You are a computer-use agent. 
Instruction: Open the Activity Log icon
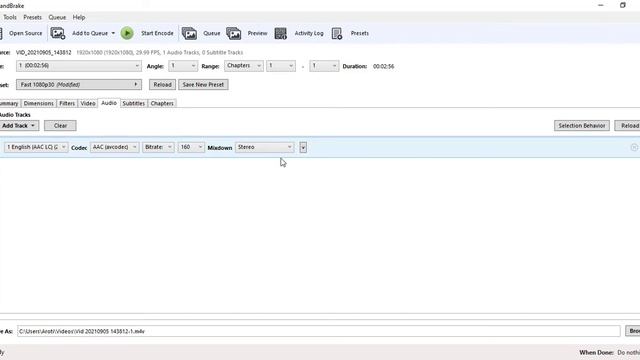[x=280, y=33]
